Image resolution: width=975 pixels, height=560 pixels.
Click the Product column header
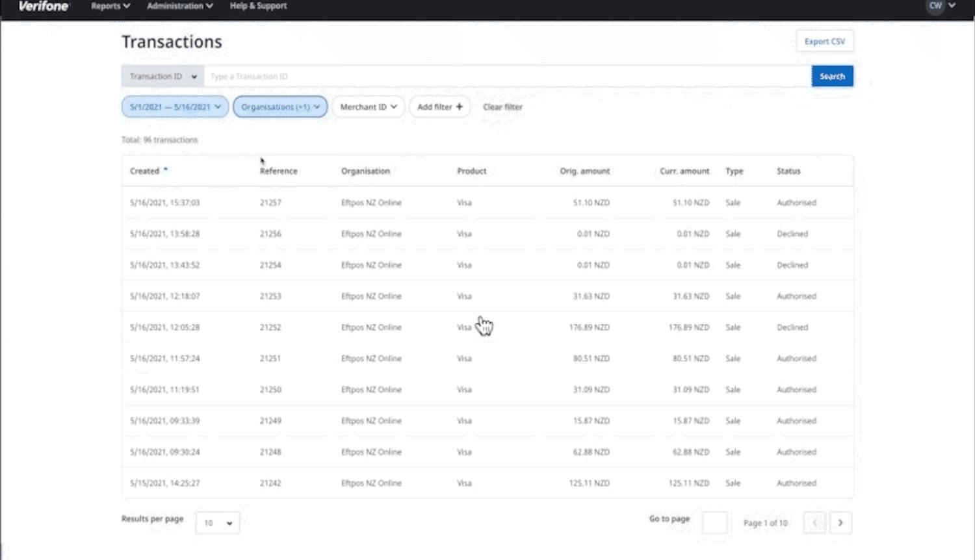(471, 171)
